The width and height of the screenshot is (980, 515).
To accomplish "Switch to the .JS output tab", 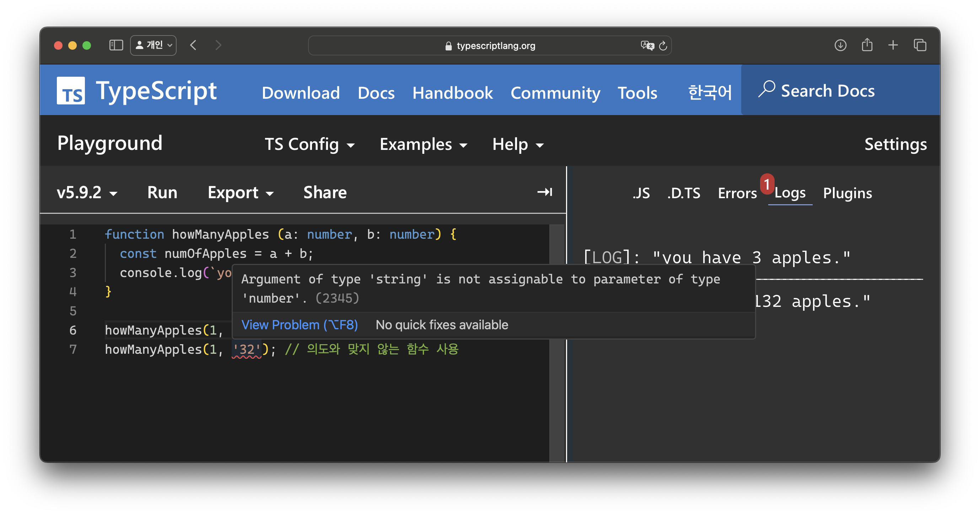I will pos(641,193).
